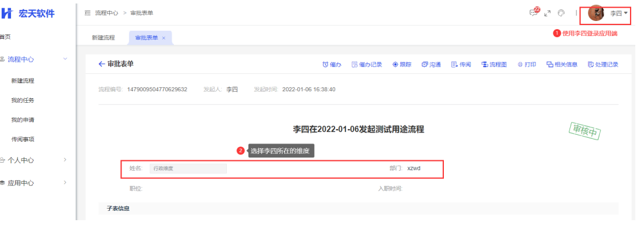
Task: Click the 宏天软件 logo
Action: point(28,13)
